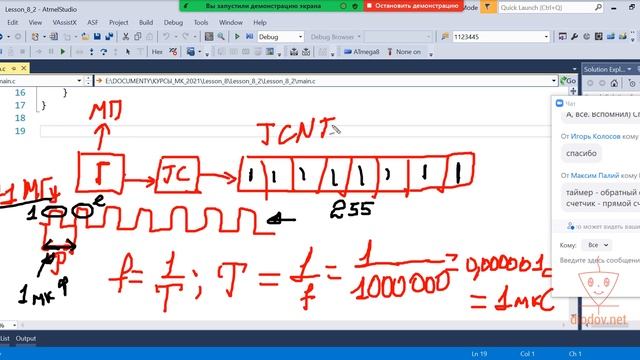640x360 pixels.
Task: Click the orange filter notification icon
Action: [x=487, y=7]
